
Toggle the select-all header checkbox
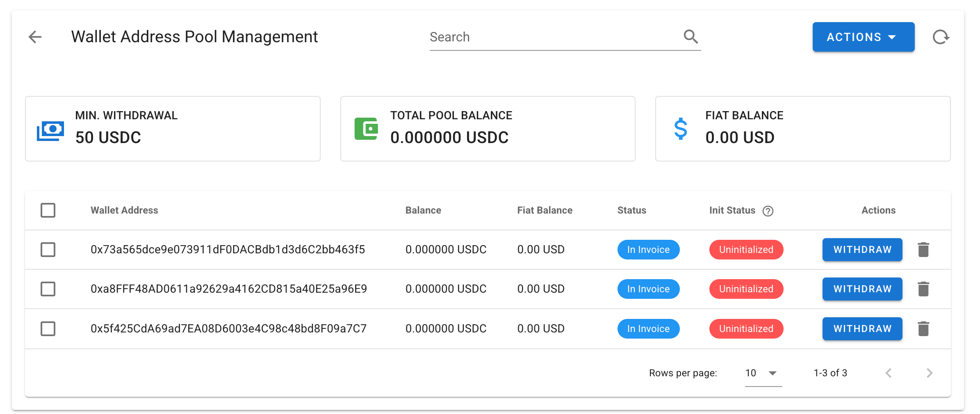48,210
